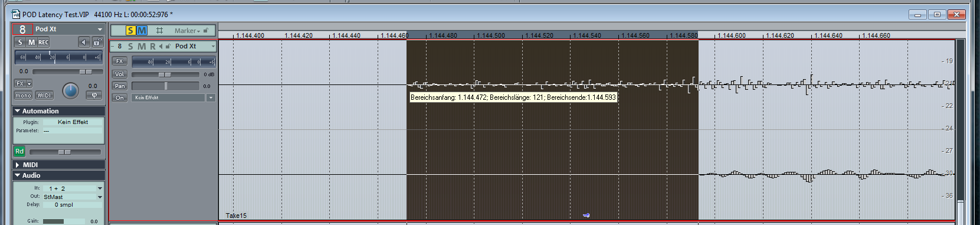Toggle Mute in the track editor
Screen dimensions: 980x225
31,42
